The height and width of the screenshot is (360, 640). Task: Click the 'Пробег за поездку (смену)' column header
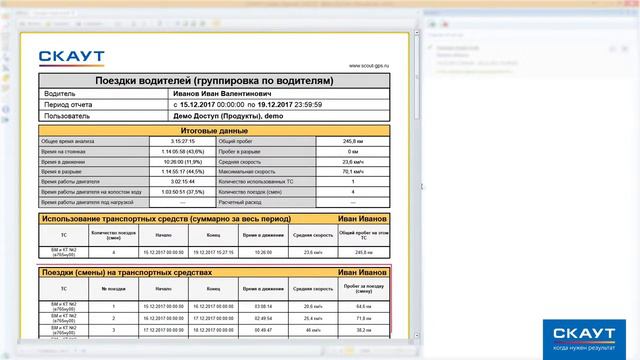point(364,289)
